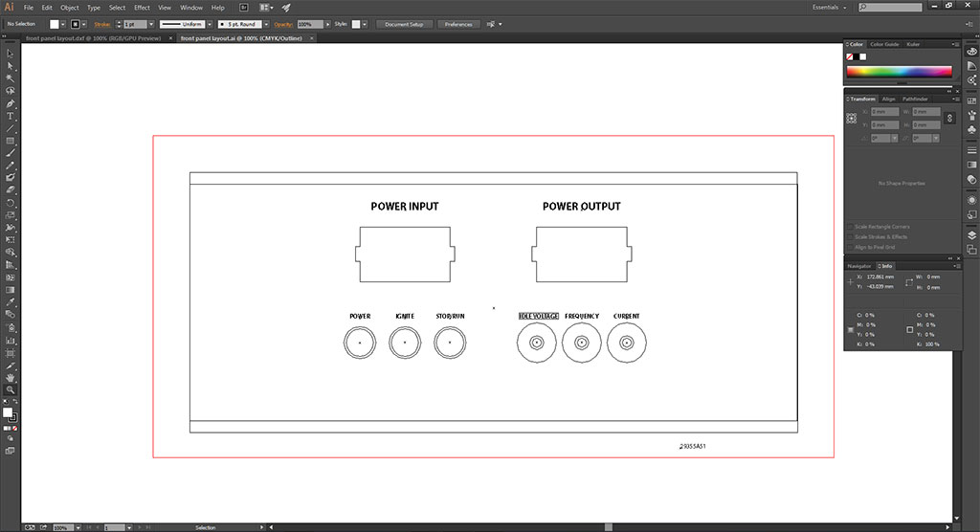Open the zoom level dropdown in status bar
980x532 pixels.
pyautogui.click(x=78, y=528)
